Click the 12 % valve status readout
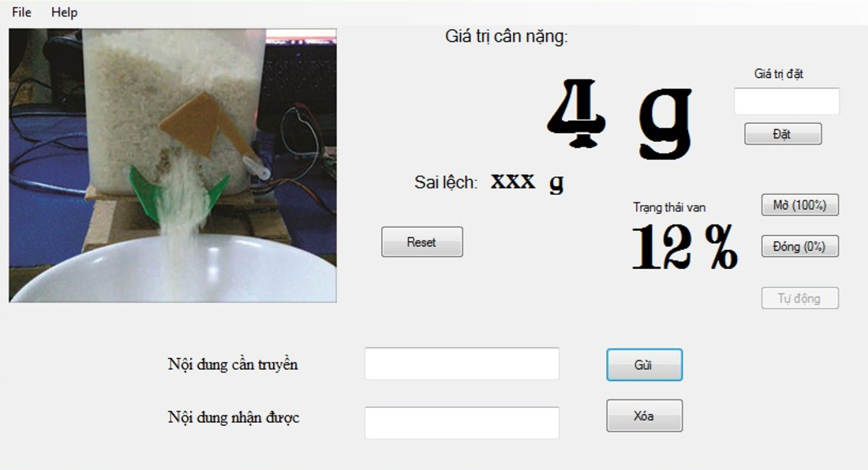 685,247
